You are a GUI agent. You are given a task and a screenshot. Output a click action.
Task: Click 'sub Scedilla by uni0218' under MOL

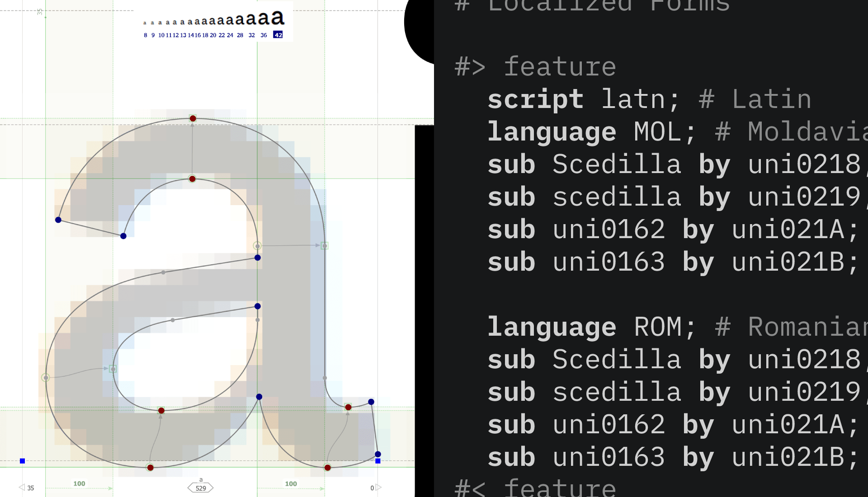point(674,164)
